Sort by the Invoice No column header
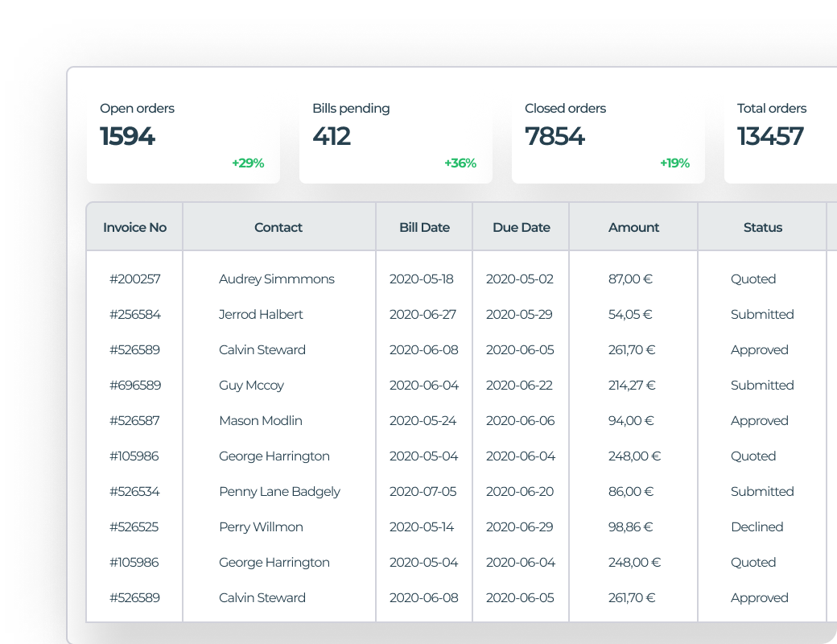 [134, 228]
